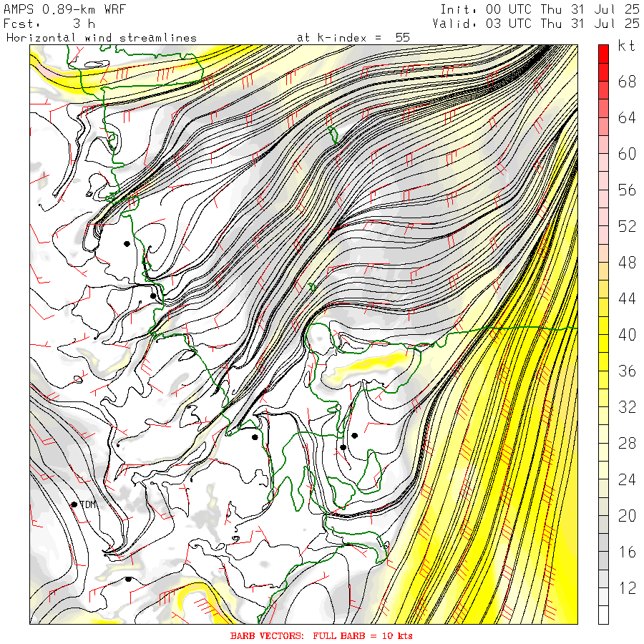Click the "Valid: 03 UTC Thu 31 Jul 25" line

pyautogui.click(x=536, y=24)
